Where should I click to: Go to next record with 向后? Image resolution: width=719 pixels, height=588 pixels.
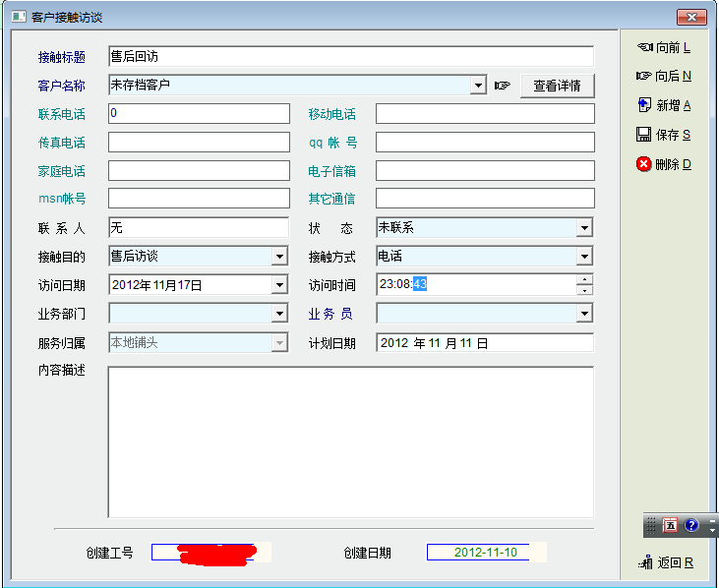pos(644,76)
